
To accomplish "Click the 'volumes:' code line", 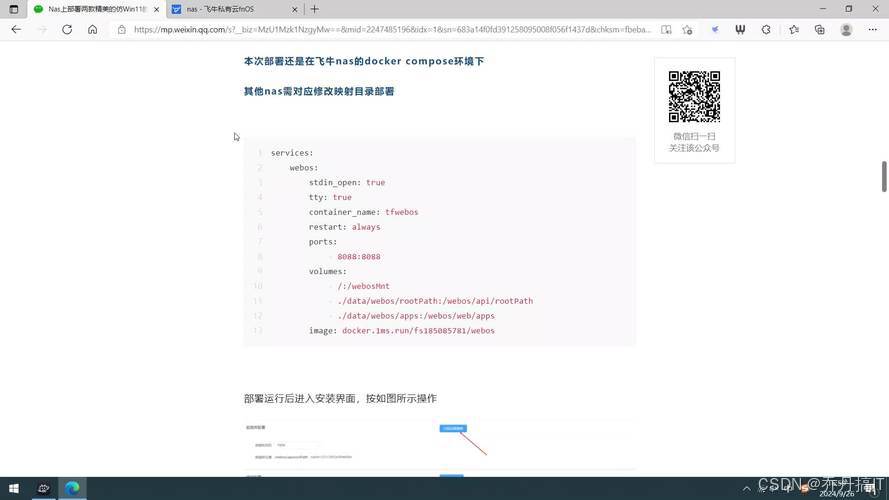I will (x=328, y=272).
